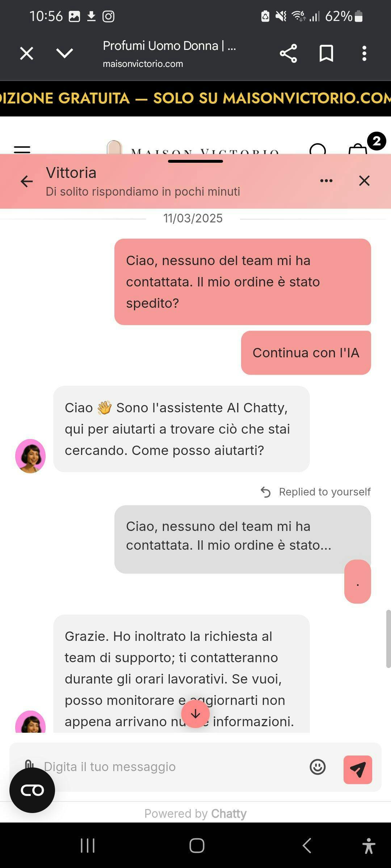Screen dimensions: 391x868
Task: Open chat options three-dot menu
Action: (x=326, y=180)
